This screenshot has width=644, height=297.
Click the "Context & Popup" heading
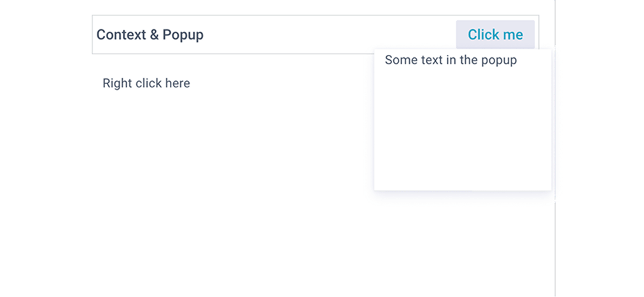150,34
